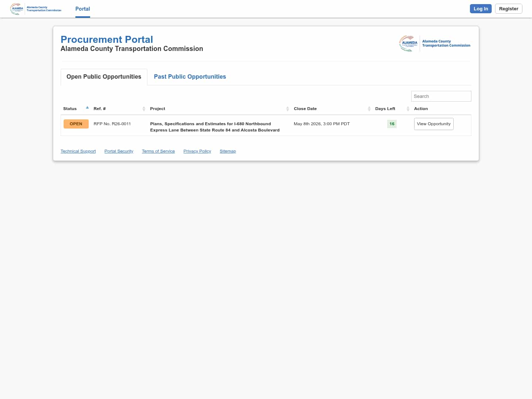Open the Technical Support link

(x=78, y=151)
